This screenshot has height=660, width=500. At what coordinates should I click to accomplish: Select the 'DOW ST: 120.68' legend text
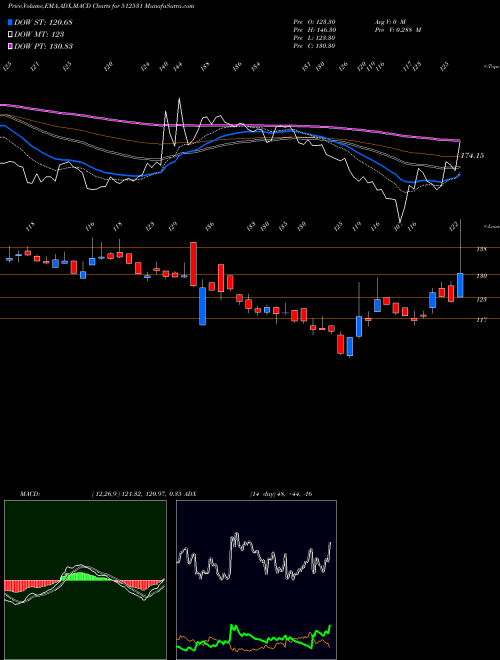point(43,22)
